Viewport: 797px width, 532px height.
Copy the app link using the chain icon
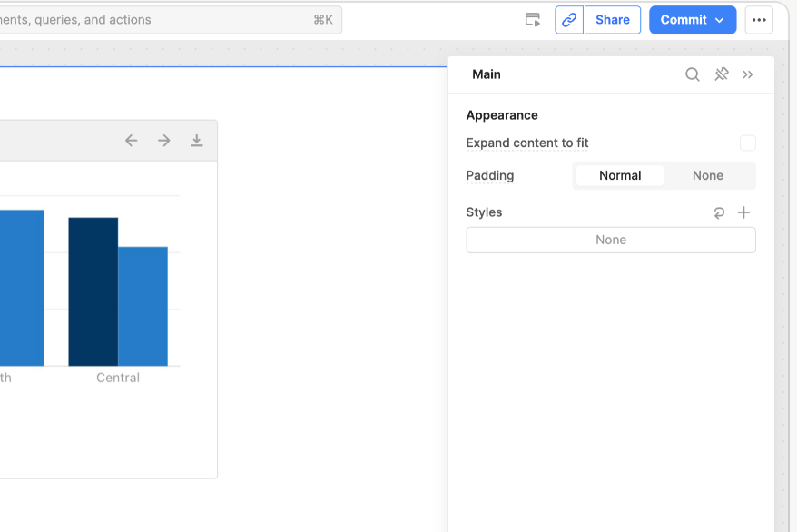(x=569, y=20)
